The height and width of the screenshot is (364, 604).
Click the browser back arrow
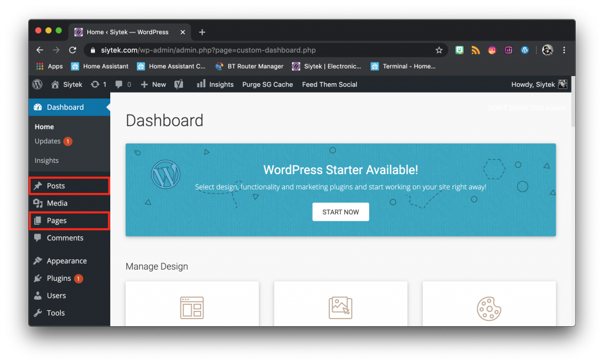point(40,50)
